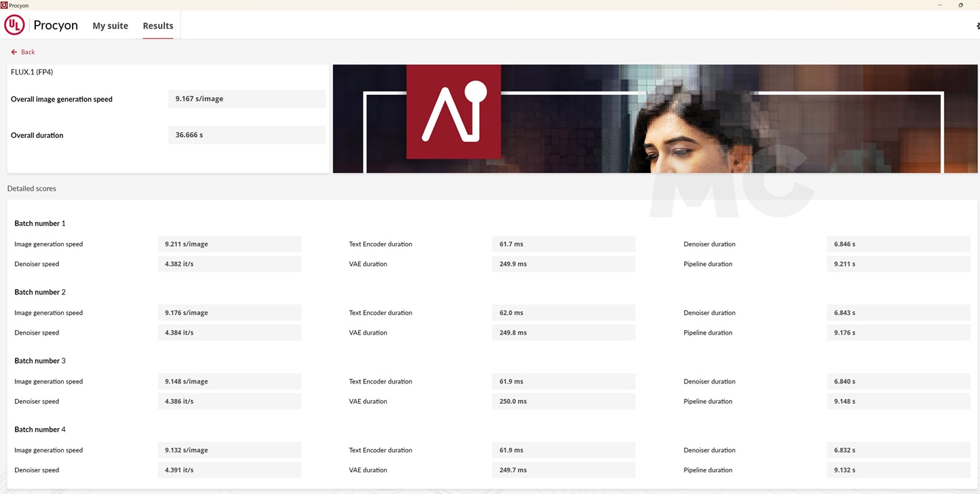This screenshot has height=494, width=980.
Task: Minimize the Procyon window
Action: tap(940, 5)
